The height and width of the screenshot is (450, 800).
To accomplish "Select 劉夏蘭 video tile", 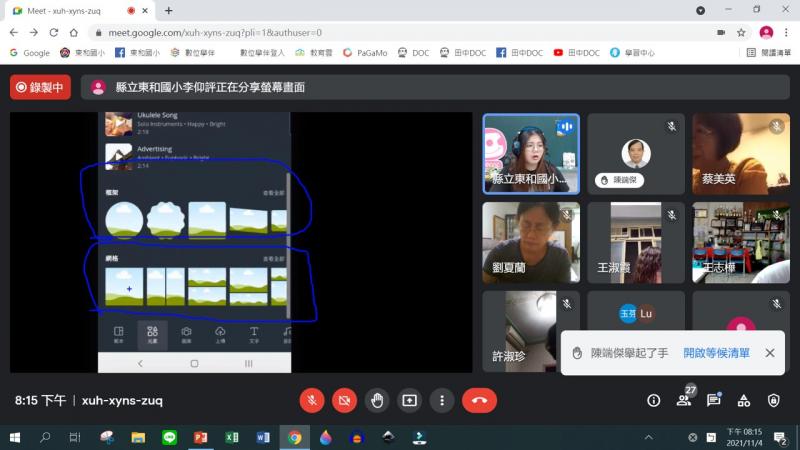I will pyautogui.click(x=531, y=242).
